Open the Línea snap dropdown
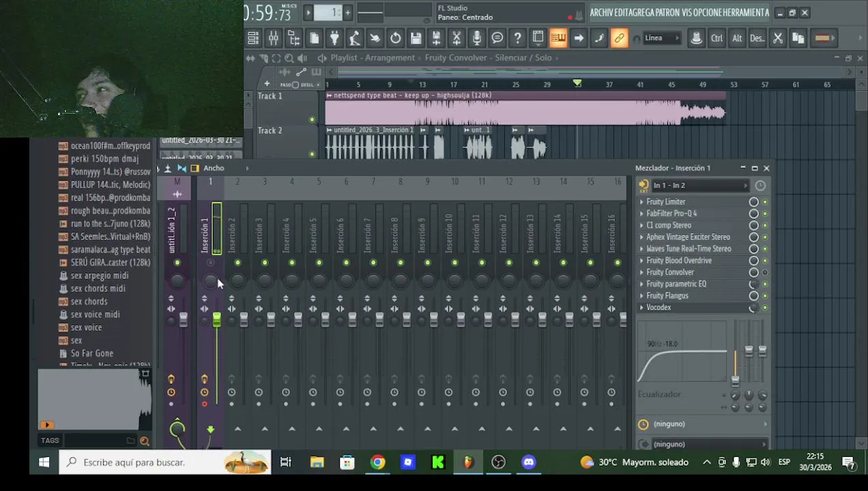Viewport: 868px width, 491px height. pyautogui.click(x=661, y=38)
